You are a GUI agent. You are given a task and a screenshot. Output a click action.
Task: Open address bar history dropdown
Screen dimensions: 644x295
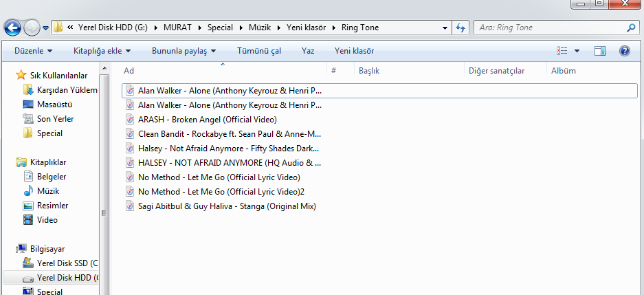point(445,28)
